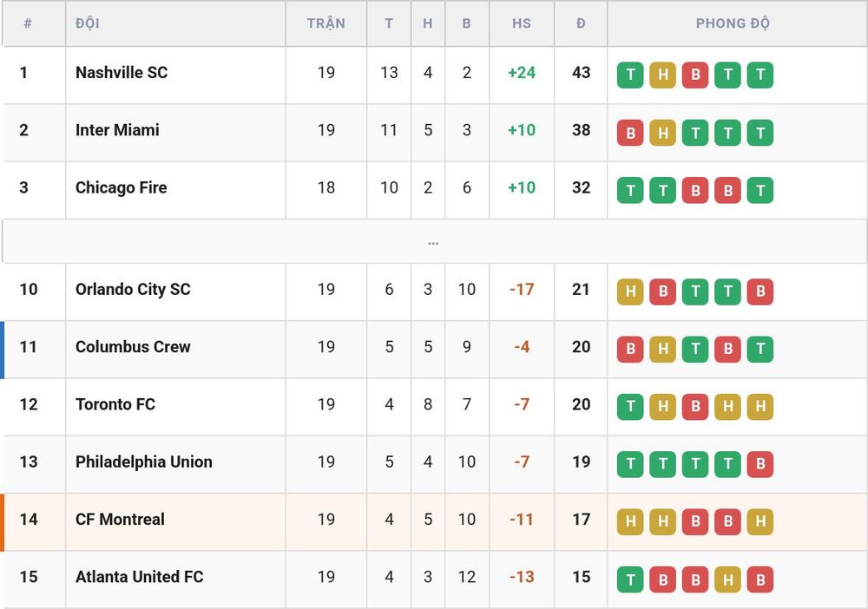This screenshot has height=609, width=868.
Task: Sort table by the HS column header
Action: 522,23
